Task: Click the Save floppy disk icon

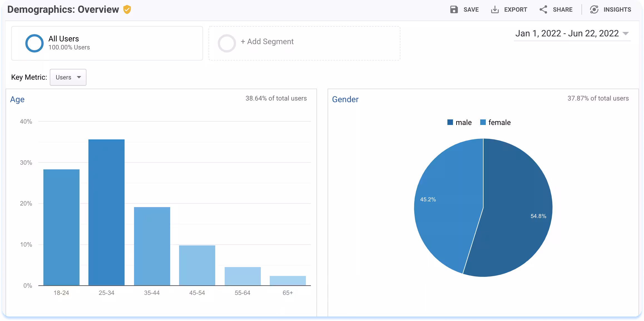Action: click(x=454, y=10)
